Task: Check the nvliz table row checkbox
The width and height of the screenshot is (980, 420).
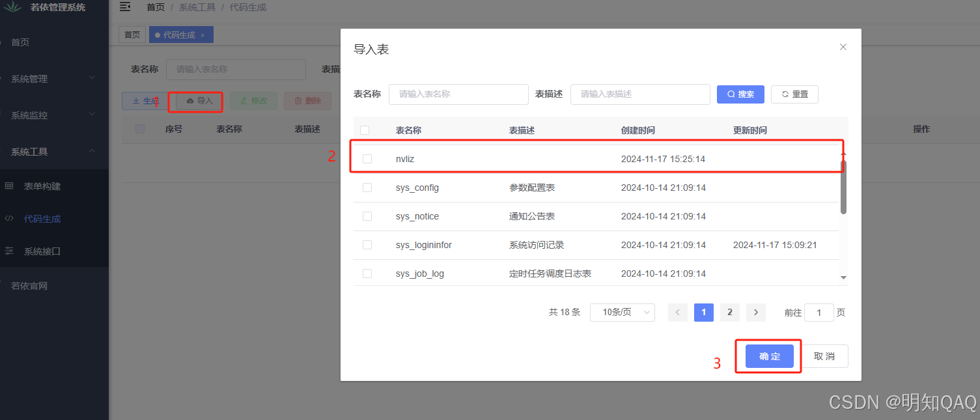Action: click(367, 158)
